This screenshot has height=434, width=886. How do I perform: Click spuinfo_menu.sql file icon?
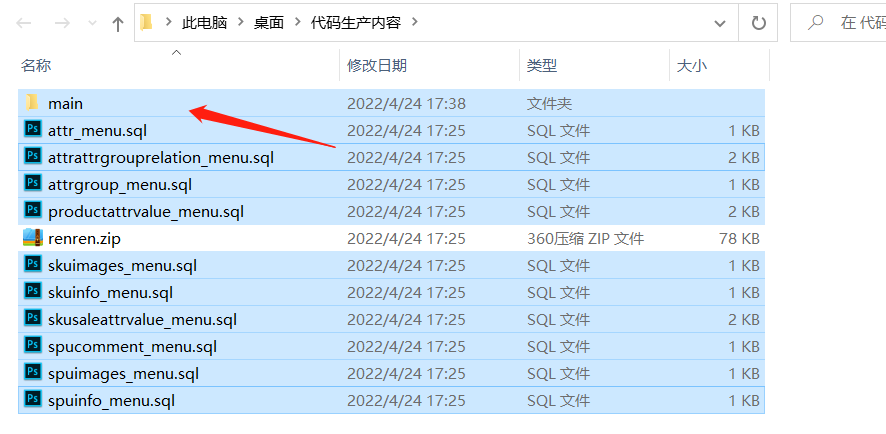[33, 399]
